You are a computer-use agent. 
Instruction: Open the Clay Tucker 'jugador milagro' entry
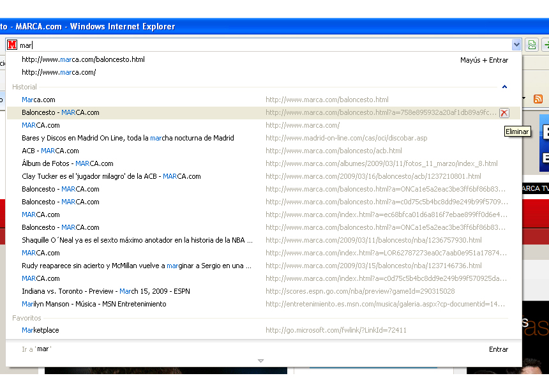[111, 176]
